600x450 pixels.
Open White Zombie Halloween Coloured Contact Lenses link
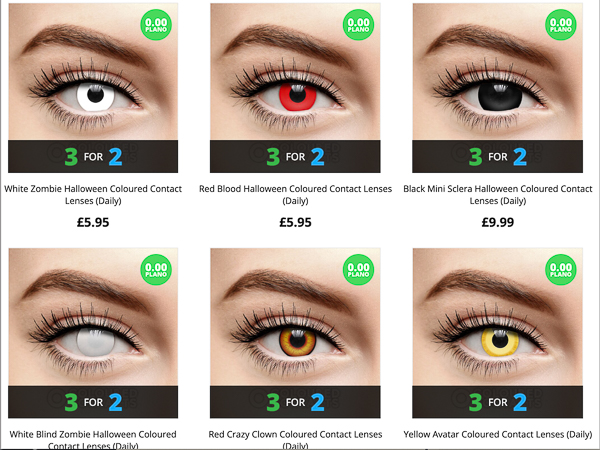(93, 195)
